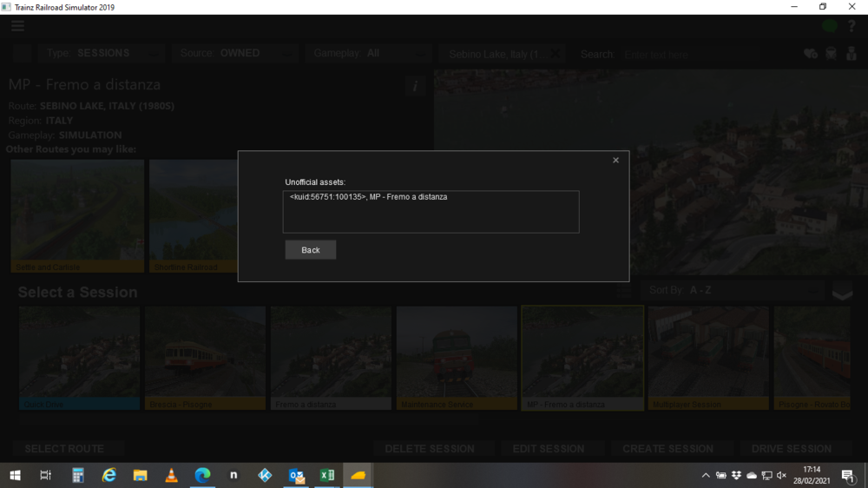The height and width of the screenshot is (488, 868).
Task: Expand the session list chevron button
Action: click(x=842, y=292)
